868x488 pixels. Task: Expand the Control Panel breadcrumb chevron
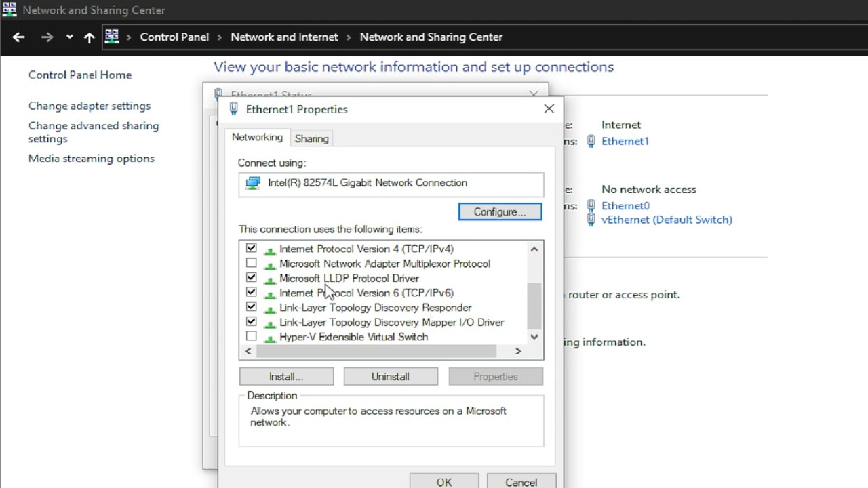click(x=220, y=37)
